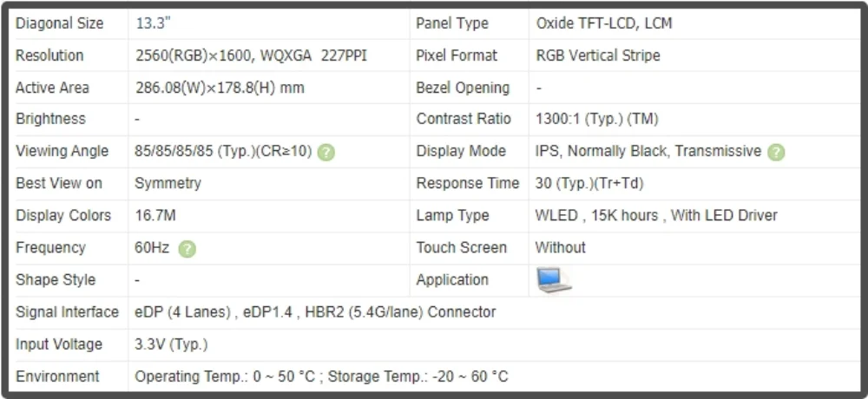Click the Signal Interface eDP value
This screenshot has width=868, height=399.
[315, 312]
